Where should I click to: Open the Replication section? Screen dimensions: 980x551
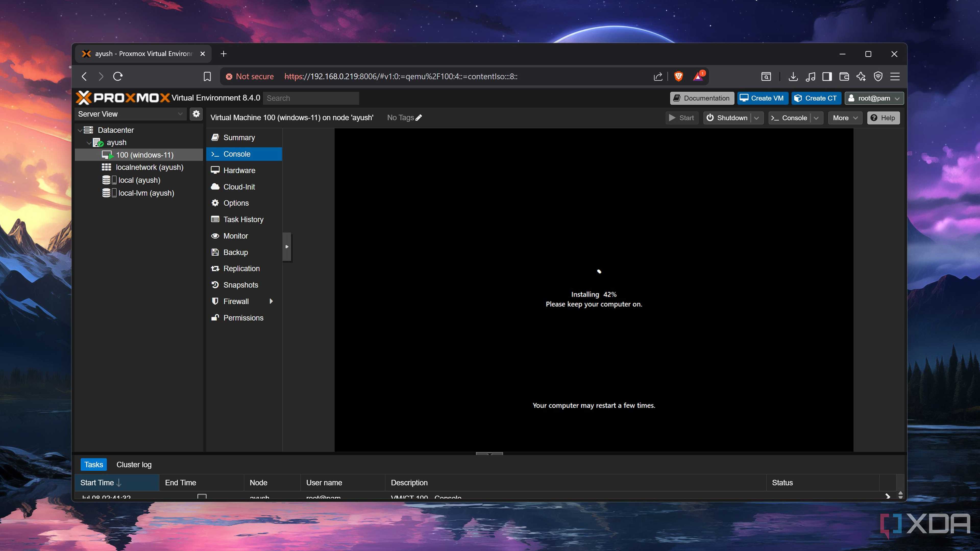coord(244,268)
